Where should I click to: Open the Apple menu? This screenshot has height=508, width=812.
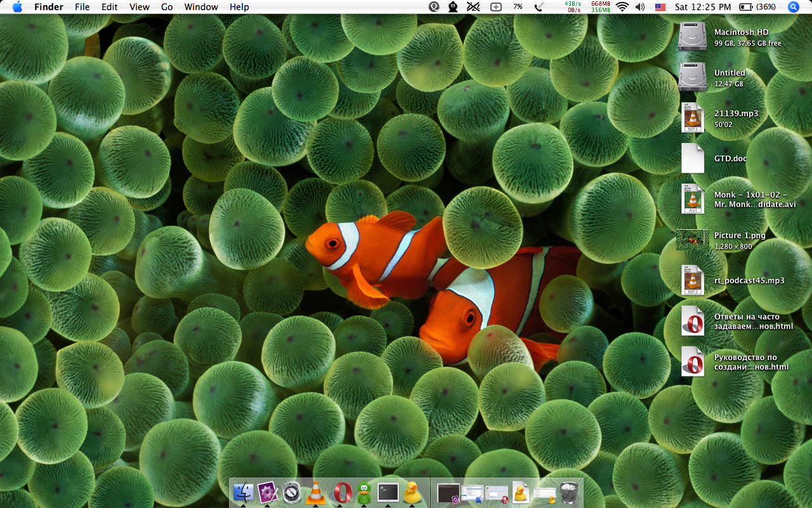(17, 7)
